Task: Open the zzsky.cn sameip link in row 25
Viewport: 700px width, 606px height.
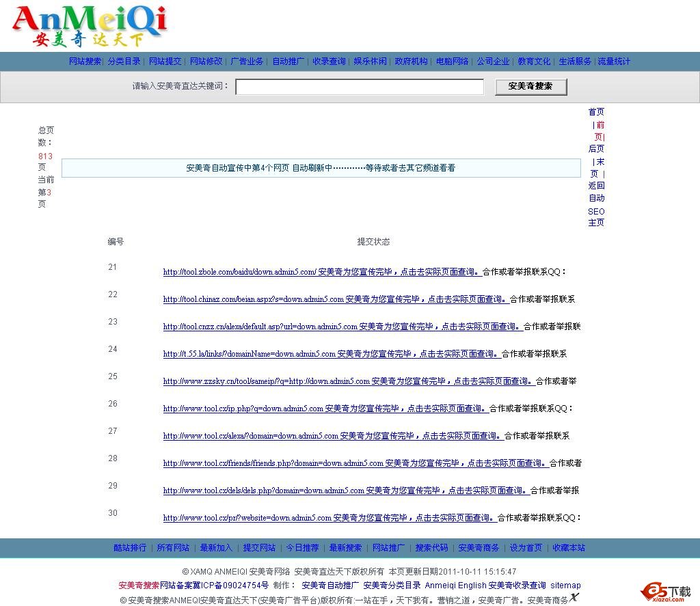Action: click(x=349, y=381)
